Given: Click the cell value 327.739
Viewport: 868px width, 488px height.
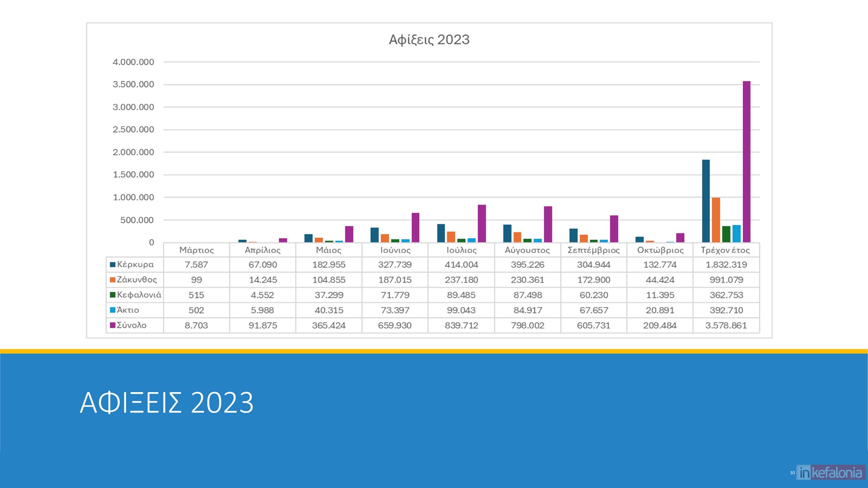Looking at the screenshot, I should point(395,265).
